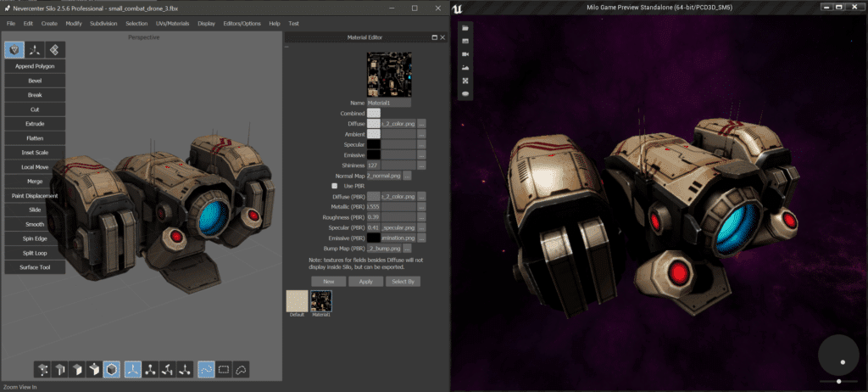Select the Material1 thumbnail in material list
Viewport: 868px width, 392px height.
[x=321, y=301]
